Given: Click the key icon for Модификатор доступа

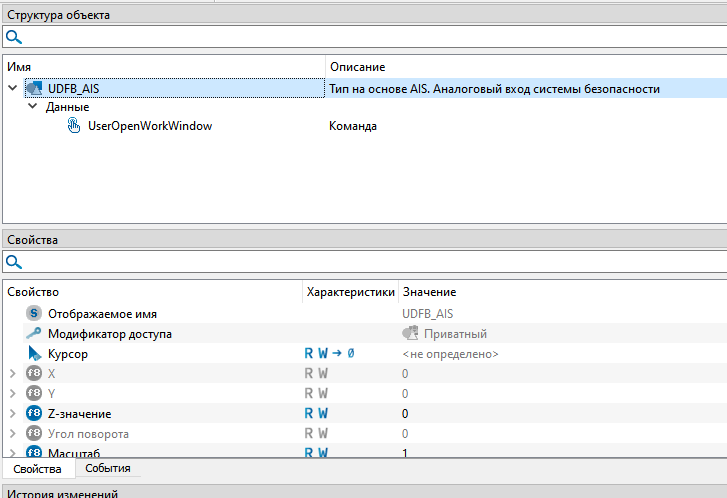Looking at the screenshot, I should (x=34, y=334).
